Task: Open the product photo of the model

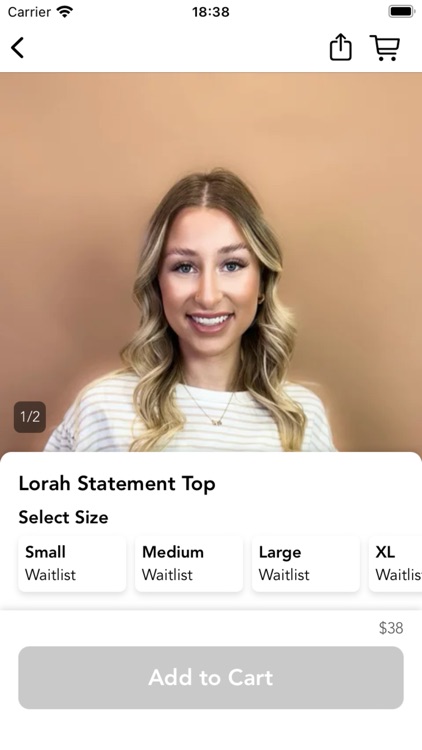Action: 211,262
